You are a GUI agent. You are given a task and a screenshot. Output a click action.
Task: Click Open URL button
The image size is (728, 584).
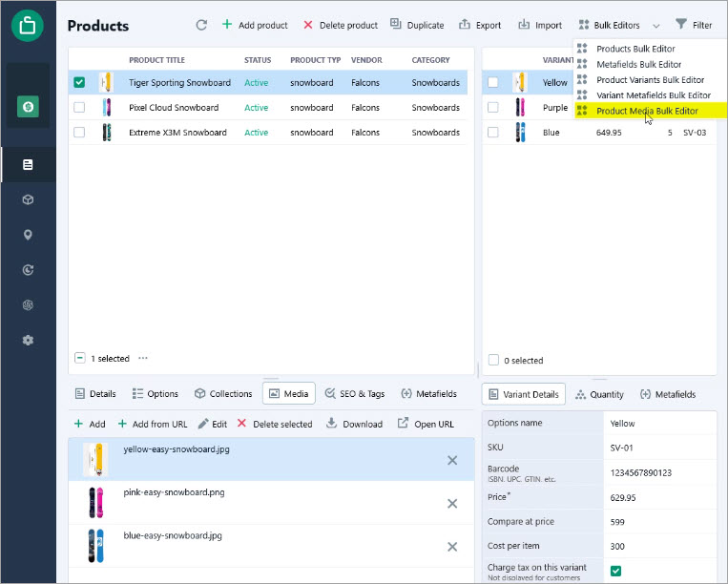pyautogui.click(x=426, y=424)
